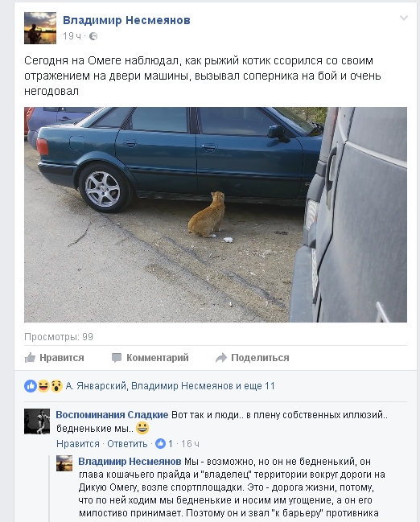
Task: Click the Wow reaction icon
Action: 56,386
